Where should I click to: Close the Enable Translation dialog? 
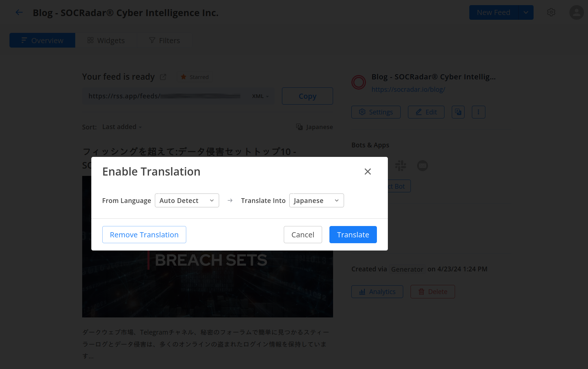367,172
